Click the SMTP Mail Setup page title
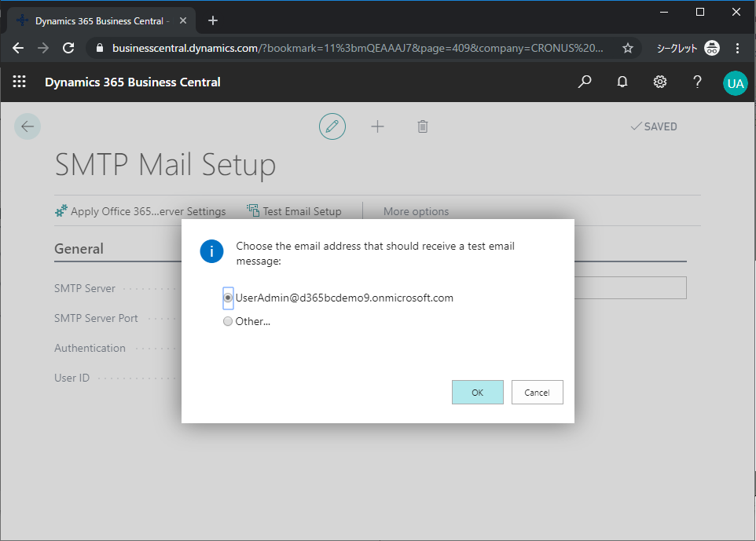The image size is (756, 541). (x=165, y=165)
